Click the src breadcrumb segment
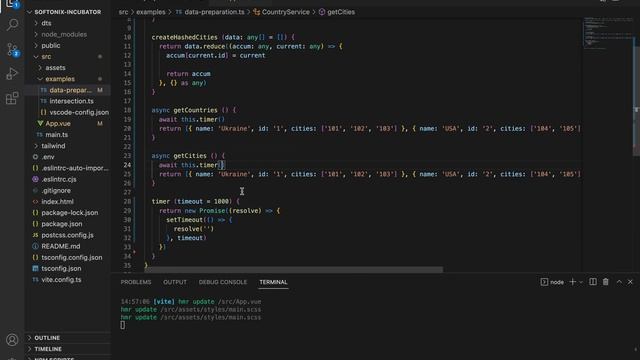 click(123, 12)
